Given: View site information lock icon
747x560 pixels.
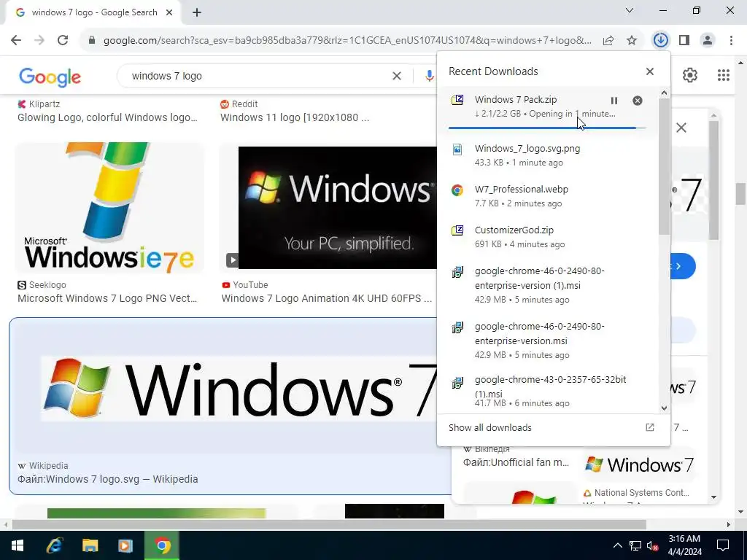Looking at the screenshot, I should (x=92, y=41).
